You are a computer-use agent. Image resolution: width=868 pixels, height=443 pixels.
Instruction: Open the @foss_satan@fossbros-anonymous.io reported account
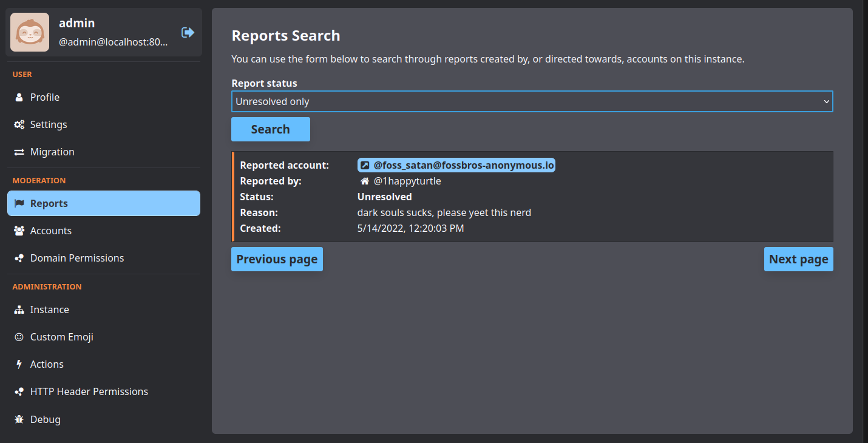(x=461, y=164)
